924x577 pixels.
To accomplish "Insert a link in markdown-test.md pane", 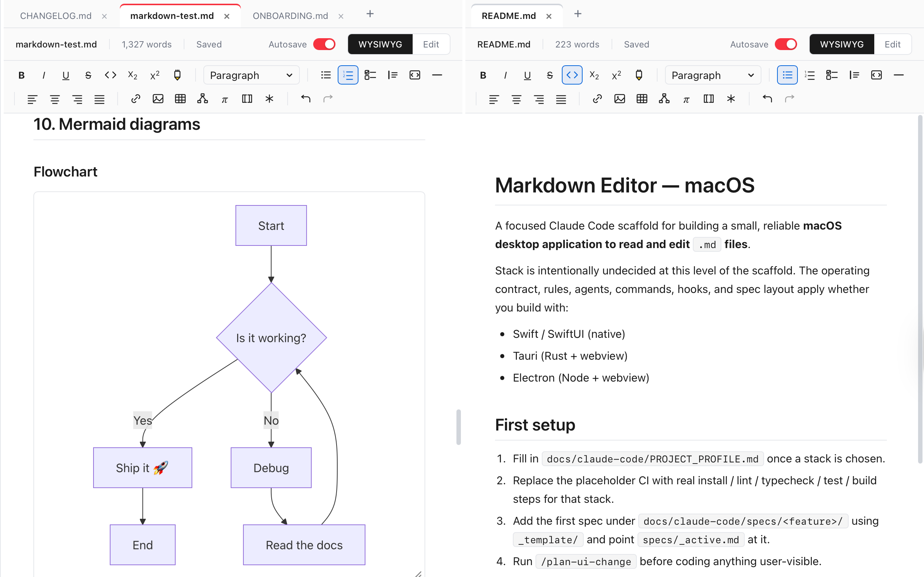I will [x=135, y=99].
